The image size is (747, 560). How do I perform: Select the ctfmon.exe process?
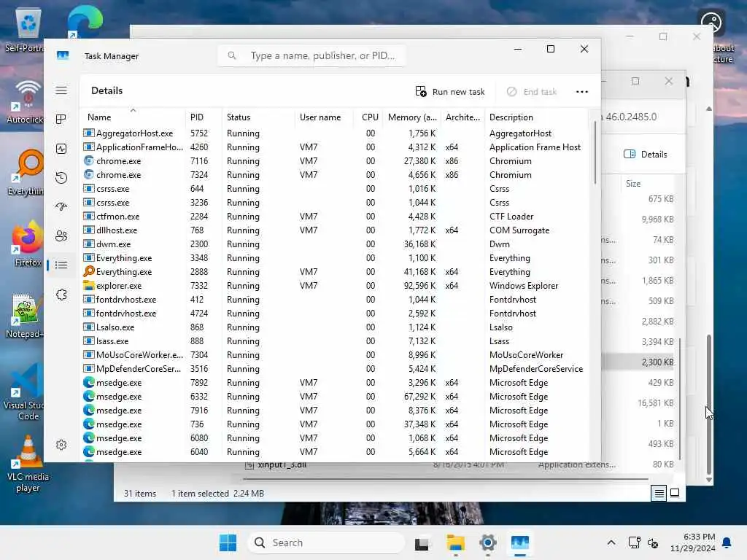coord(336,216)
